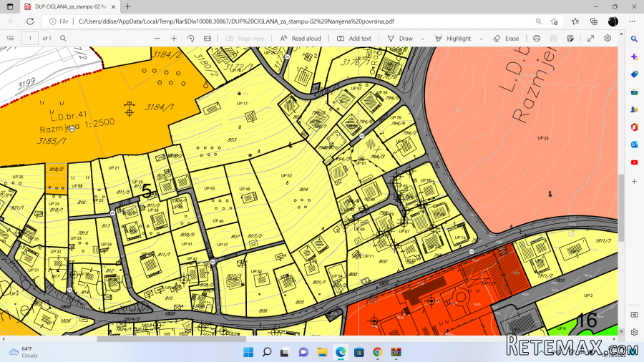Open the Collections panel
The image size is (644, 362).
pos(594,21)
